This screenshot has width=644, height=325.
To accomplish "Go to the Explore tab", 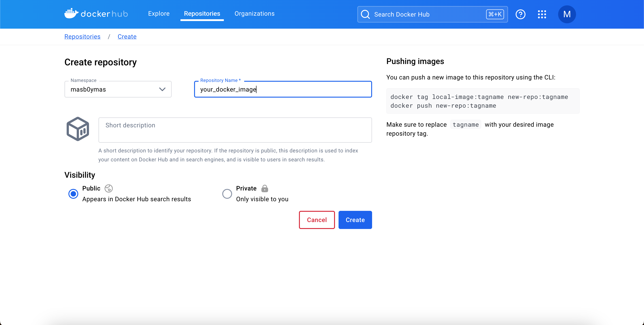I will (x=159, y=13).
